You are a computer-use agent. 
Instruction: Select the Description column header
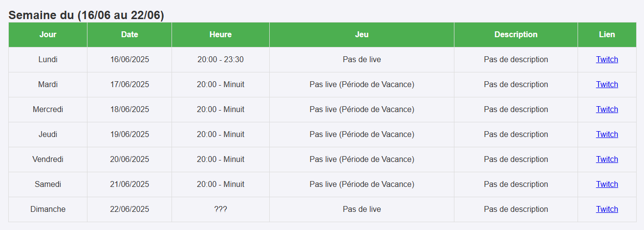515,35
